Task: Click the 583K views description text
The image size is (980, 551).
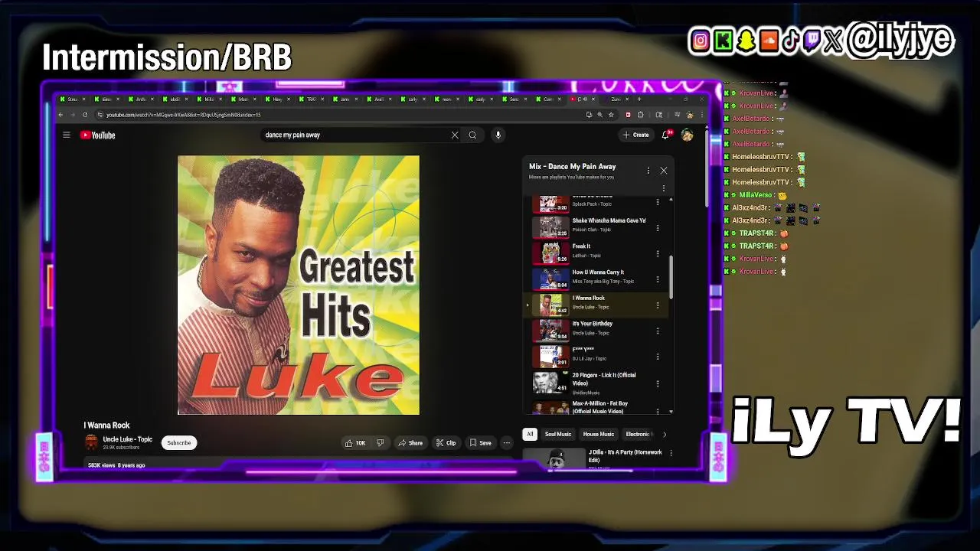Action: [116, 465]
